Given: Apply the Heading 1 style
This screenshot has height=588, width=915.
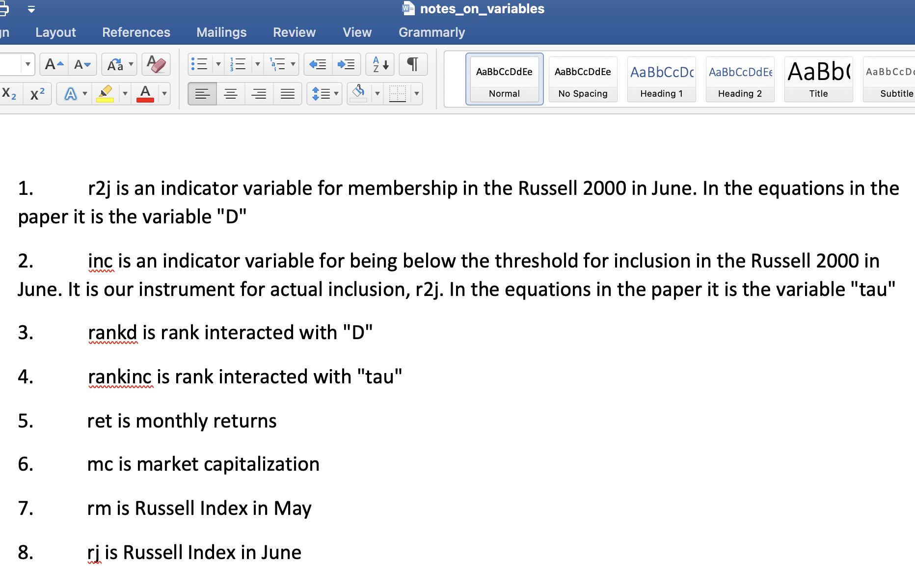Looking at the screenshot, I should pyautogui.click(x=661, y=80).
